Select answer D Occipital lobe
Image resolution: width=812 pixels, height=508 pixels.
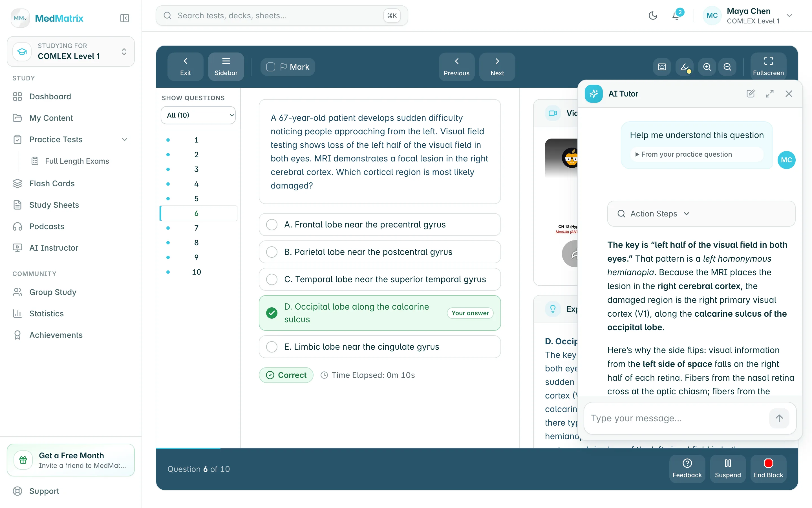coord(379,313)
